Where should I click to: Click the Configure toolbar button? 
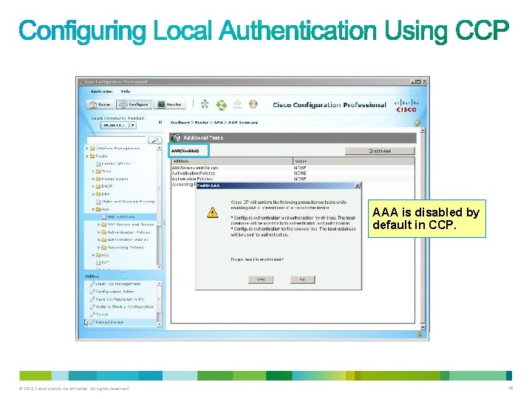point(134,104)
